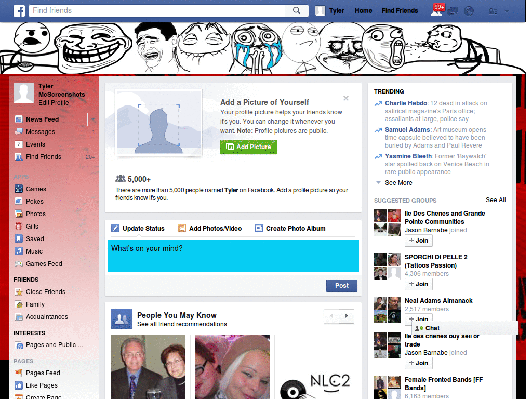Image resolution: width=532 pixels, height=399 pixels.
Task: Open Samuel Adams trending topic
Action: pyautogui.click(x=407, y=129)
